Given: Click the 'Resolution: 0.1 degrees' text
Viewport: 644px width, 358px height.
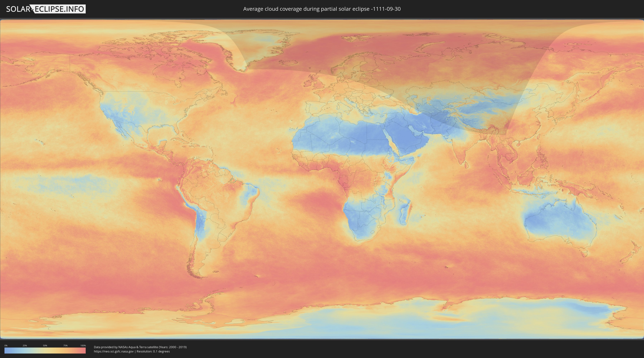Looking at the screenshot, I should (x=153, y=352).
